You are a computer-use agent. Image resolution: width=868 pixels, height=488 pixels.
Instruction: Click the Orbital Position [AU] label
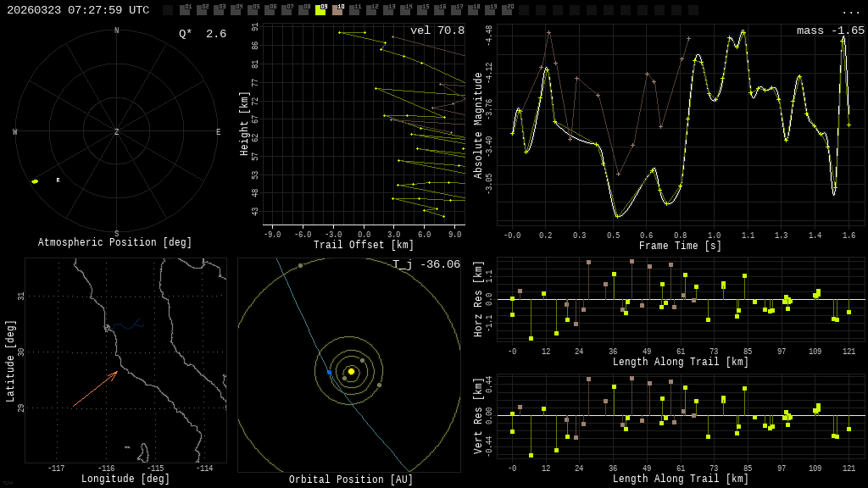(351, 480)
